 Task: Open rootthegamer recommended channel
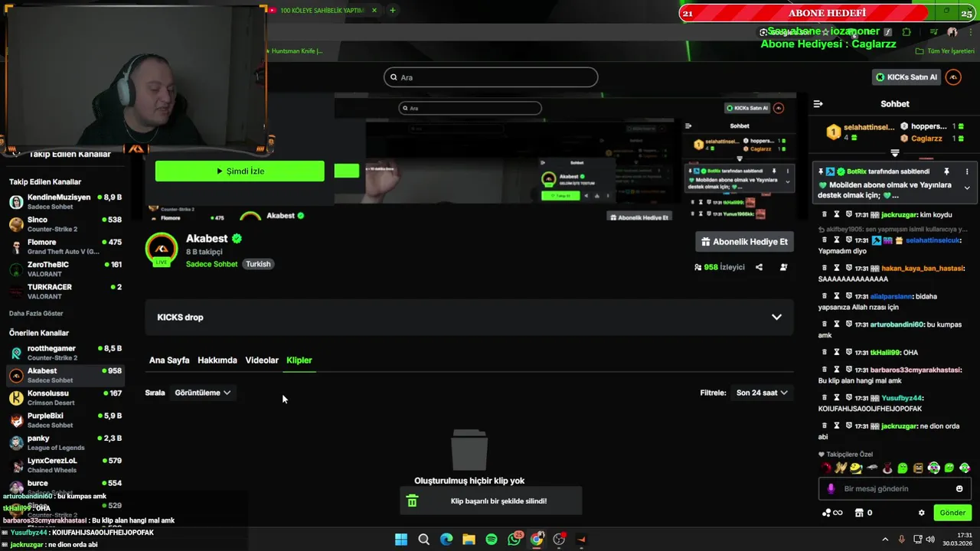click(x=65, y=353)
